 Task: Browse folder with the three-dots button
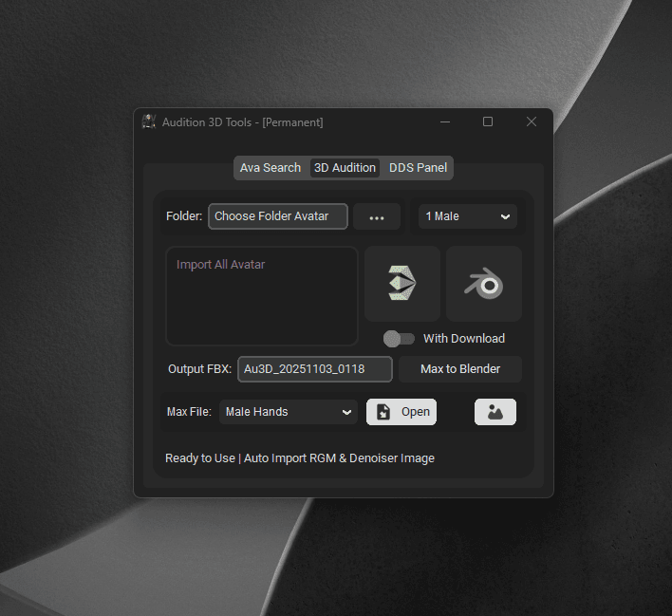click(377, 216)
